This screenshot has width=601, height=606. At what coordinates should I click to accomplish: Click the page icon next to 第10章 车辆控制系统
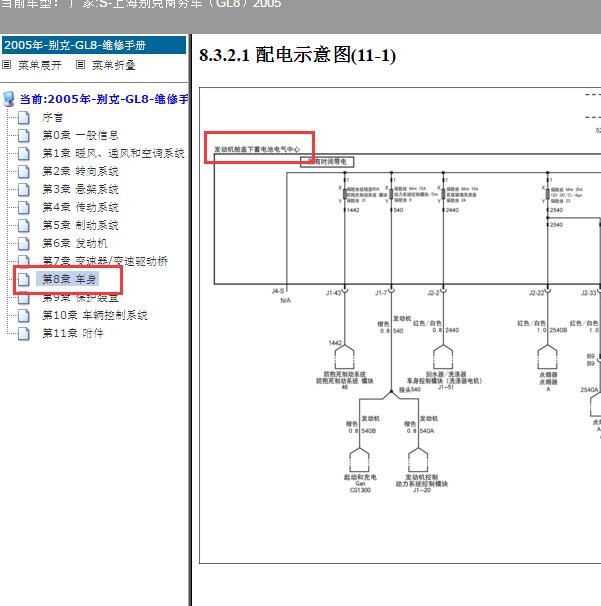tap(24, 315)
